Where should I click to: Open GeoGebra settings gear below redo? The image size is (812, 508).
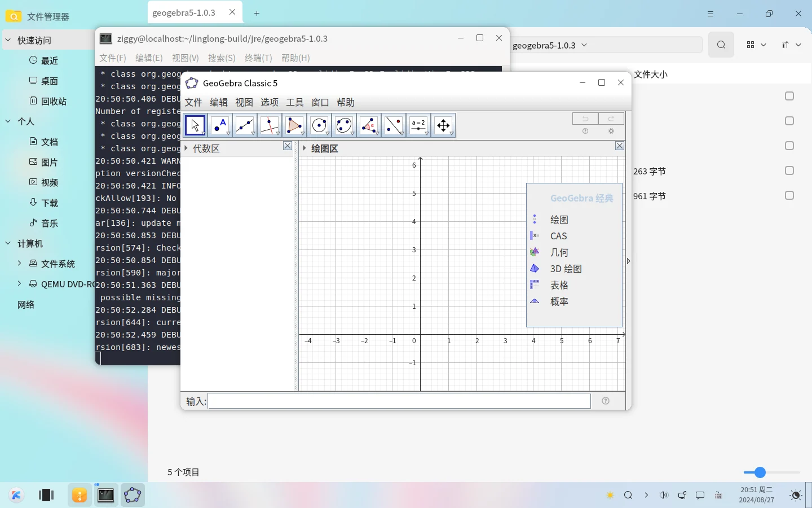pyautogui.click(x=611, y=131)
